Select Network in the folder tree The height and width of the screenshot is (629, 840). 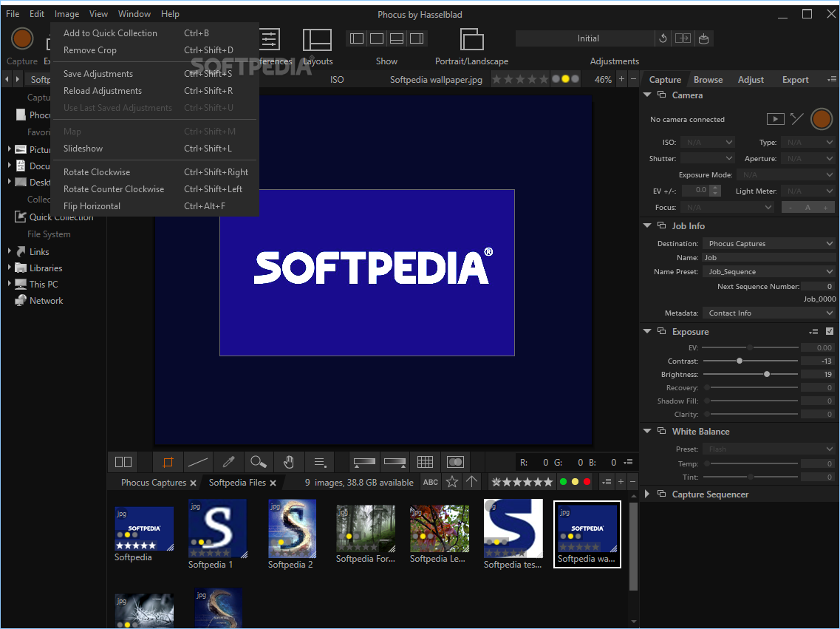46,301
